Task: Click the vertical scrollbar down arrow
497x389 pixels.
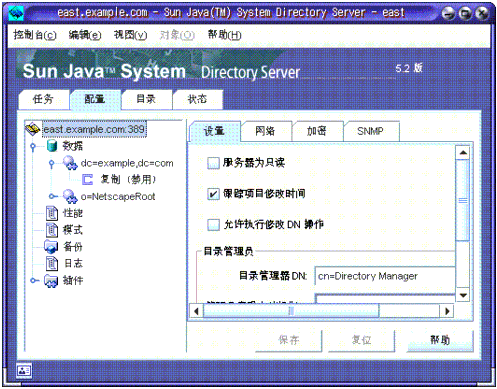Action: click(463, 295)
